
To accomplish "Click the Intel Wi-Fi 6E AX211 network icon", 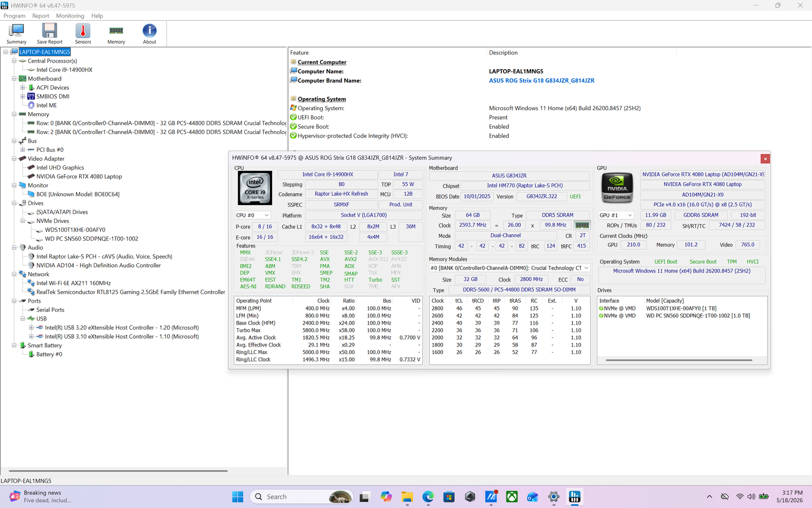I will coord(31,283).
